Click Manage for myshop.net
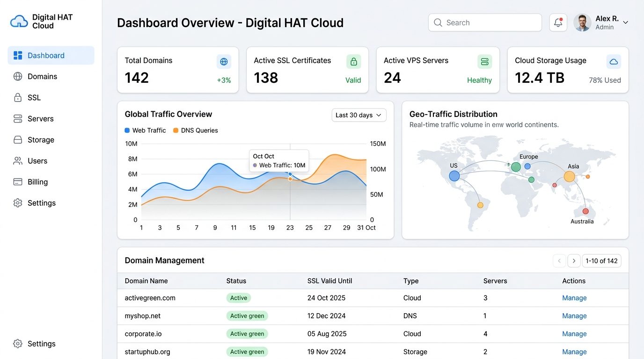 [574, 316]
